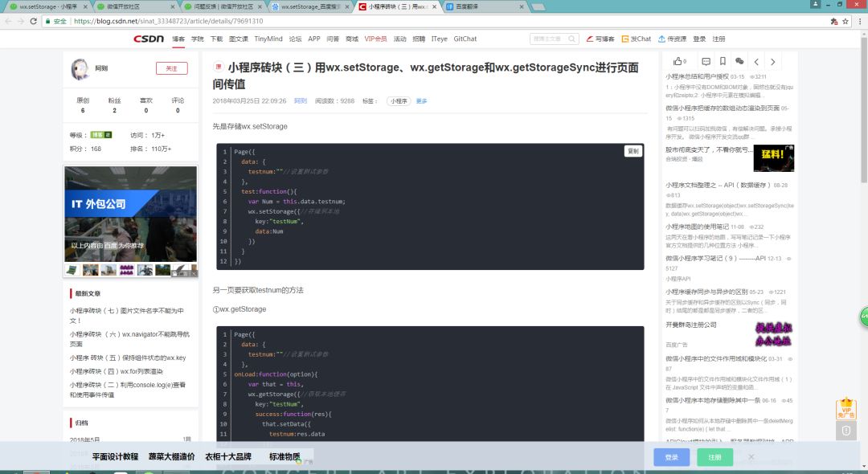Click the 小程序 tag pill
This screenshot has width=868, height=474.
click(x=399, y=100)
